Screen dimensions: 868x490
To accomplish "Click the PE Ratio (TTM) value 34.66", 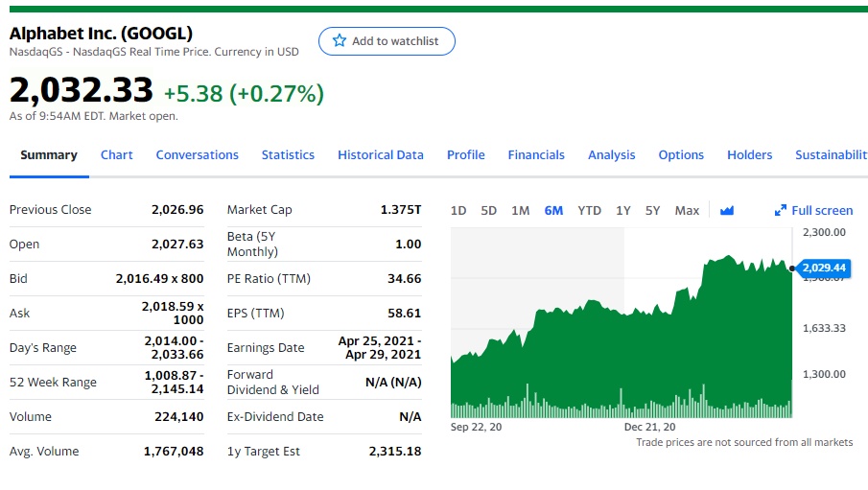I will pos(404,278).
